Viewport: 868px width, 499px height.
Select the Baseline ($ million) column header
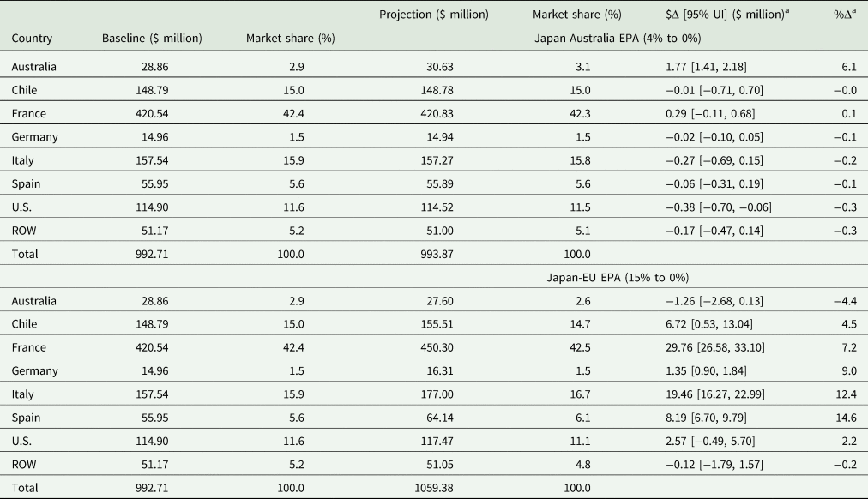pyautogui.click(x=152, y=39)
